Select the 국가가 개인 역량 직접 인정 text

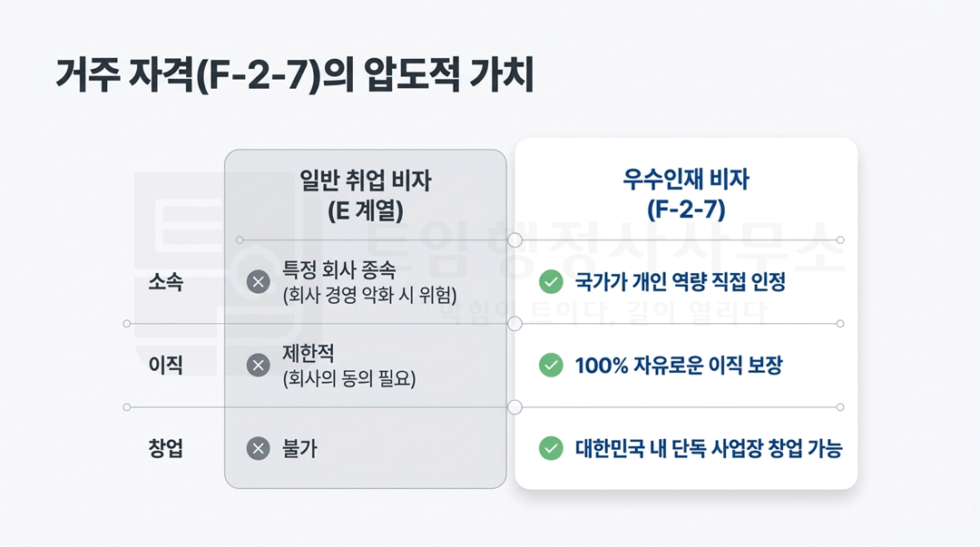[x=680, y=282]
